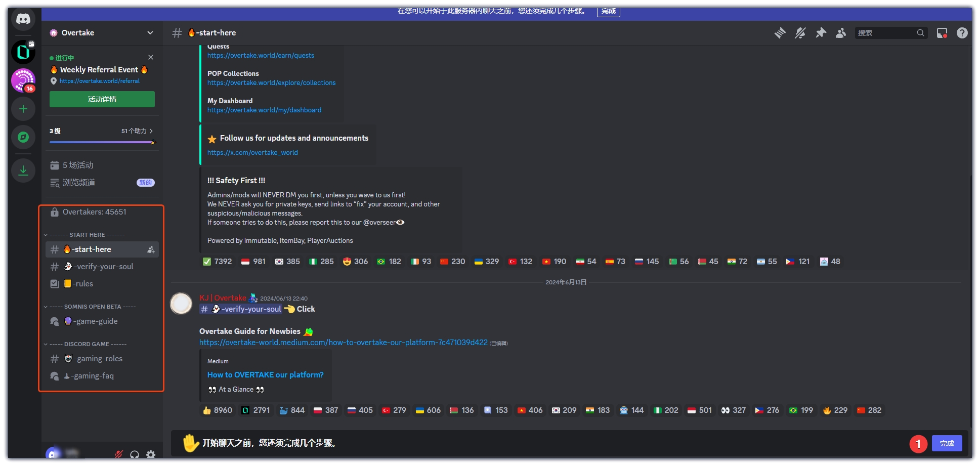Toggle the thumbs up reaction 8960

point(217,410)
